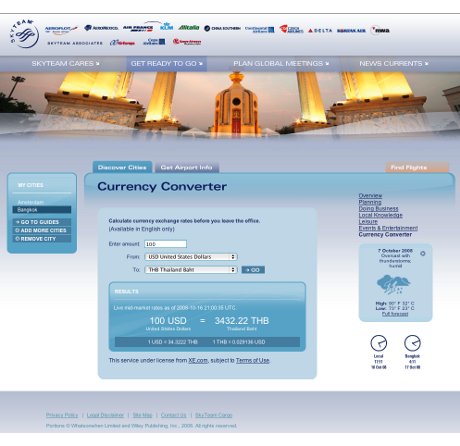Open the XE.com link
Image resolution: width=460 pixels, height=446 pixels.
[198, 360]
